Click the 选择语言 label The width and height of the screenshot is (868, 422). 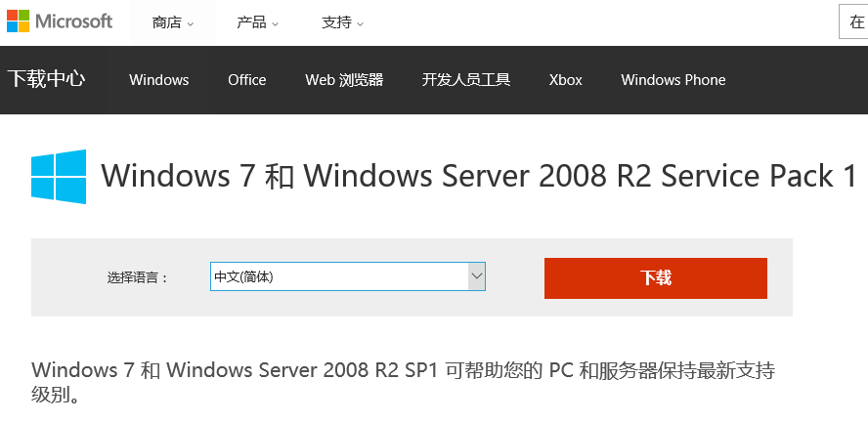[x=138, y=277]
